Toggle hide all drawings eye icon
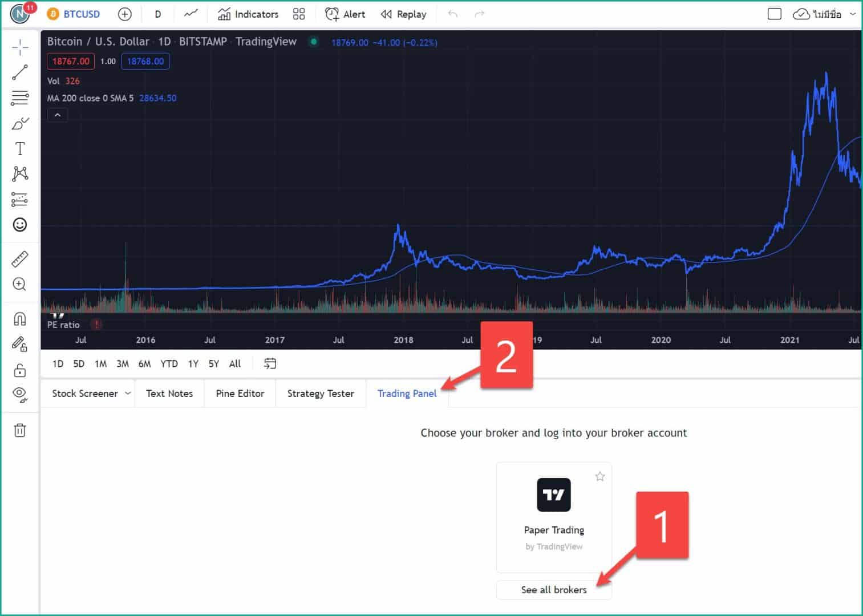The width and height of the screenshot is (863, 616). [20, 395]
